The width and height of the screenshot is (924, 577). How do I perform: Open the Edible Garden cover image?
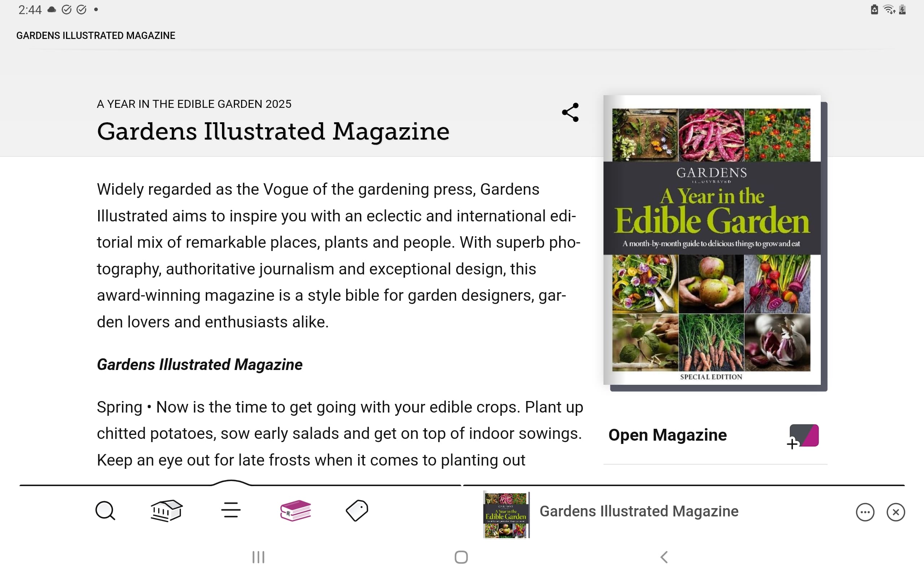(712, 240)
